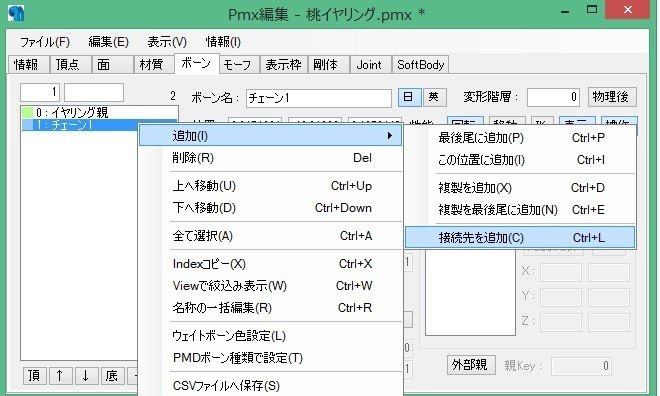Image resolution: width=660 pixels, height=396 pixels.
Task: Click the bone index field showing 1
Action: (x=40, y=92)
